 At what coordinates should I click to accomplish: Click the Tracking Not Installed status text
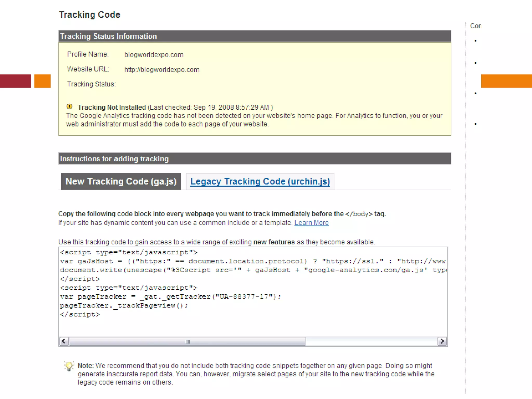pyautogui.click(x=112, y=108)
